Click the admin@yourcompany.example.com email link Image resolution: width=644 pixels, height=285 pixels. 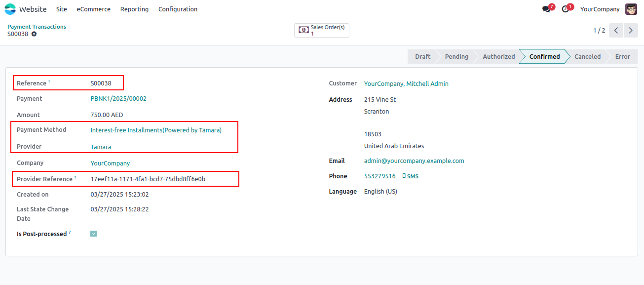click(x=414, y=161)
